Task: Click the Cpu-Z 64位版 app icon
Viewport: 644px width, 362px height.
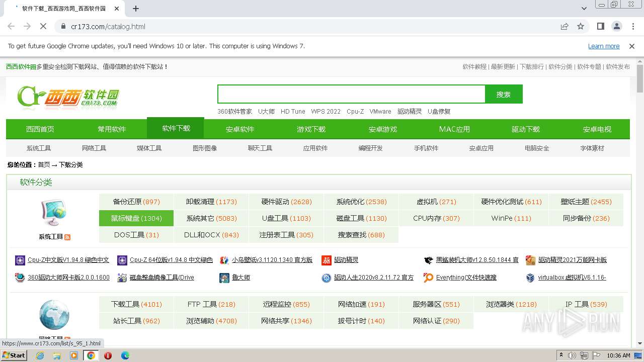Action: 122,260
